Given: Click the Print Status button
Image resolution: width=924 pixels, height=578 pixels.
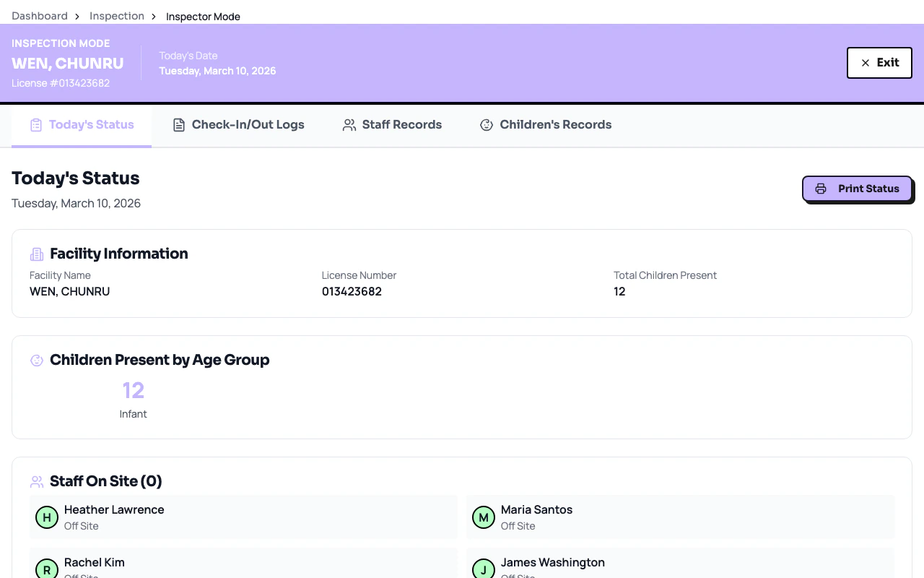Looking at the screenshot, I should click(x=857, y=189).
